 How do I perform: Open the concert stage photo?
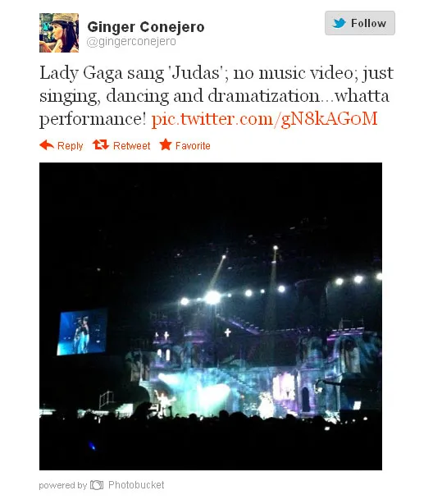(x=211, y=316)
